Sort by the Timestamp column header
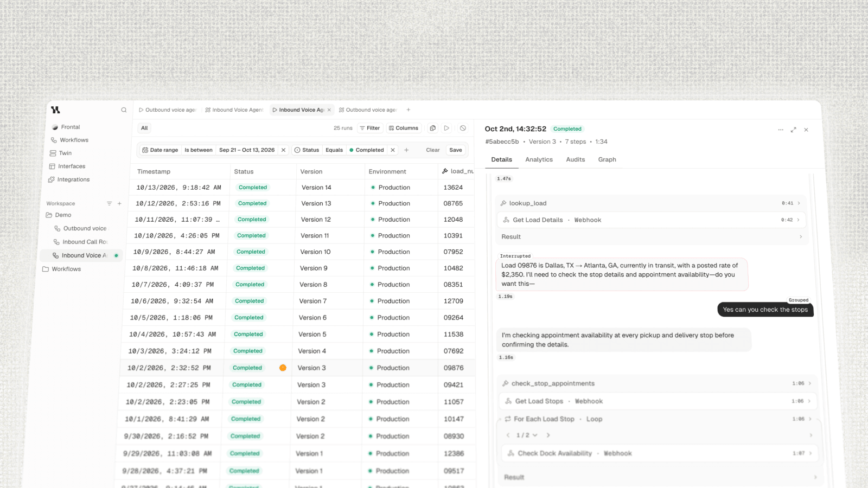This screenshot has height=488, width=868. pyautogui.click(x=154, y=171)
